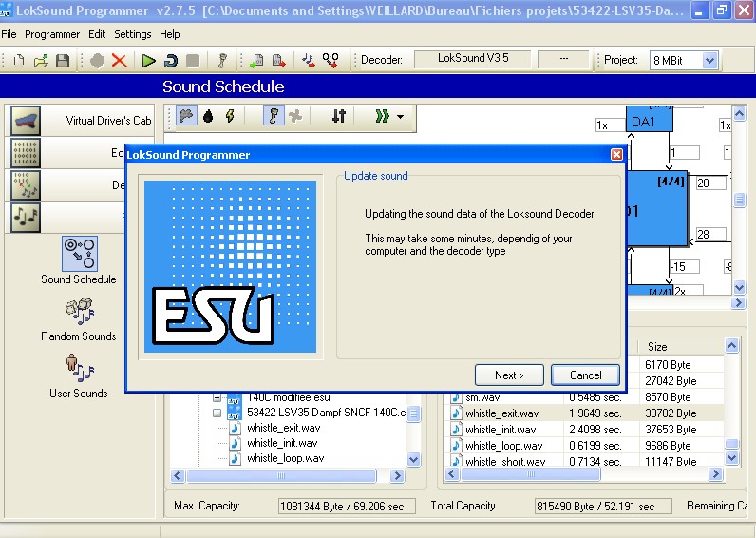The width and height of the screenshot is (756, 538).
Task: Select whistle_init.wav in the folder tree
Action: click(x=282, y=443)
